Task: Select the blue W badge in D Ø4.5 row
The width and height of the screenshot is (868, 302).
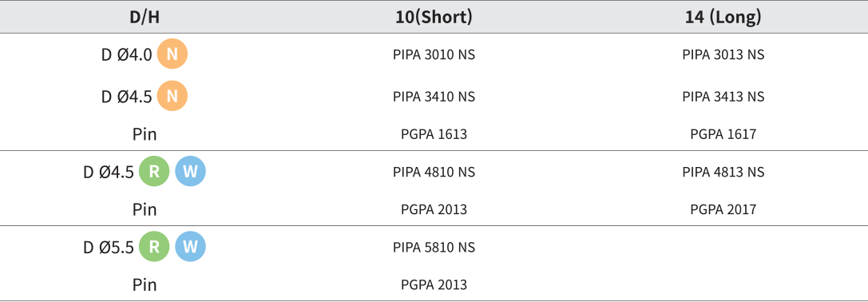Action: [190, 171]
